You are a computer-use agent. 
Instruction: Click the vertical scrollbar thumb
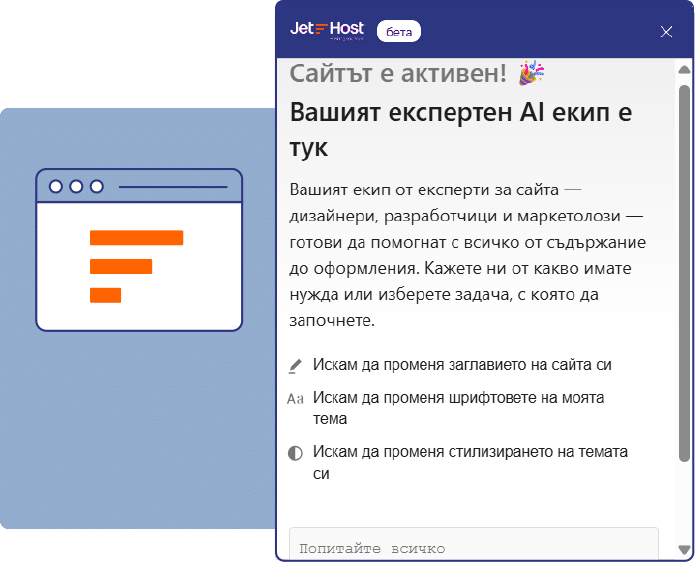[x=685, y=270]
